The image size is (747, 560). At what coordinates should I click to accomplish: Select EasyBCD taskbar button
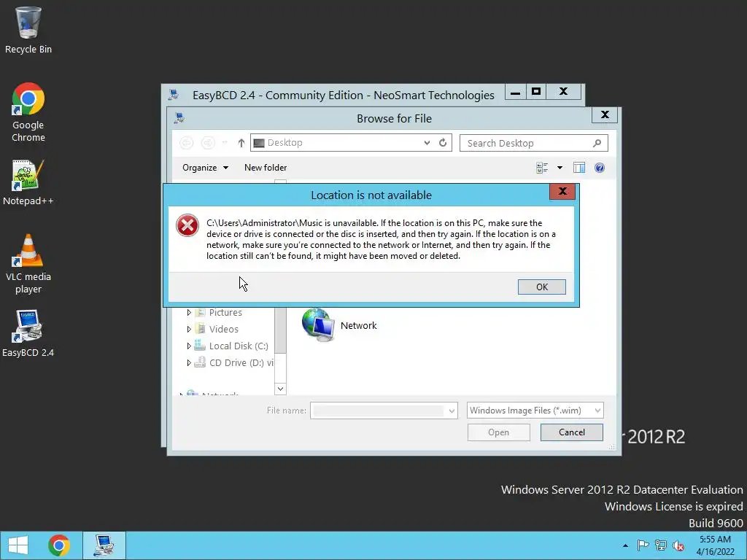(x=104, y=545)
